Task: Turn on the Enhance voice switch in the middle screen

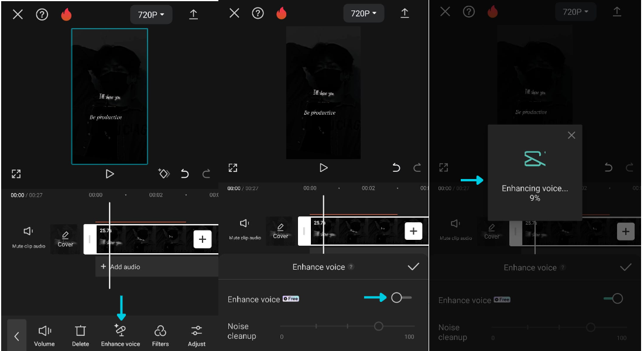Action: (401, 298)
